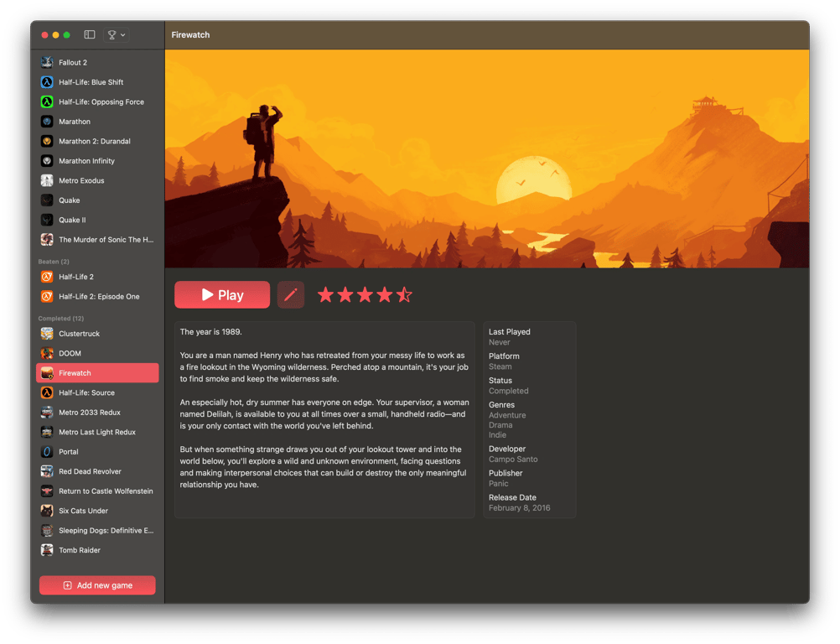Image resolution: width=840 pixels, height=644 pixels.
Task: Click the Indie genre entry
Action: click(x=498, y=435)
